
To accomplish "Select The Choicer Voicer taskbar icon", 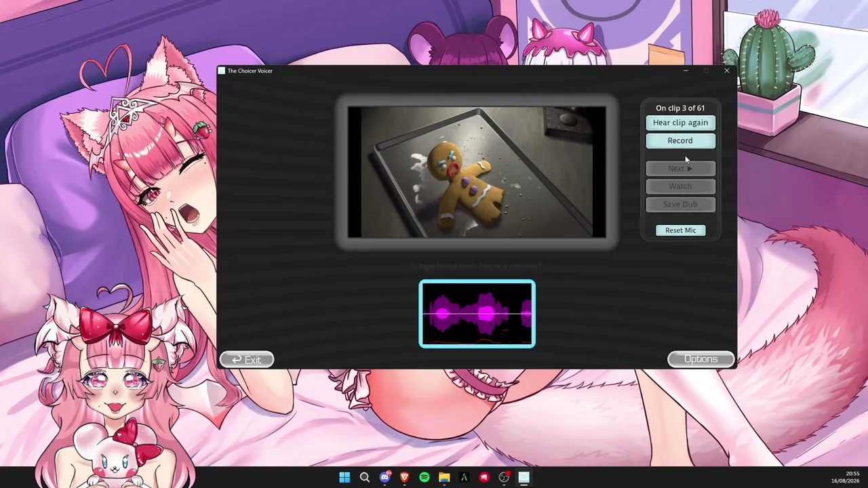I will [x=524, y=477].
